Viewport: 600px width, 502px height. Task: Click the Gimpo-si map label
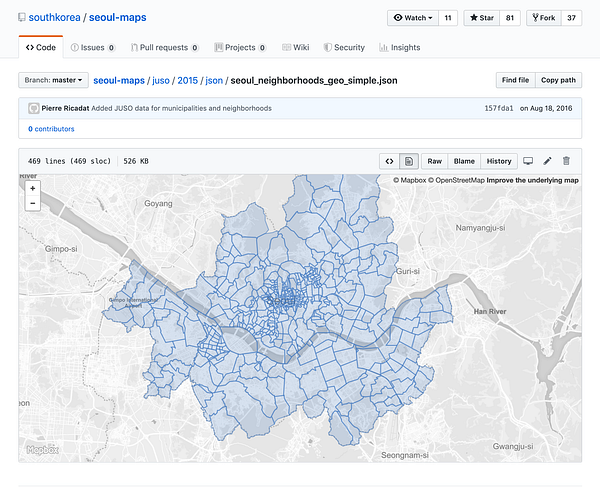61,249
